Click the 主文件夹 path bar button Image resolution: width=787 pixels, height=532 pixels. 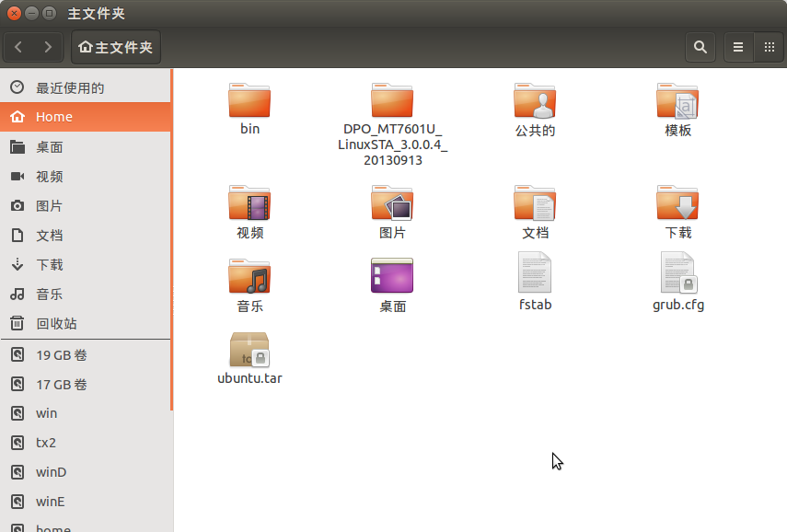pos(116,47)
